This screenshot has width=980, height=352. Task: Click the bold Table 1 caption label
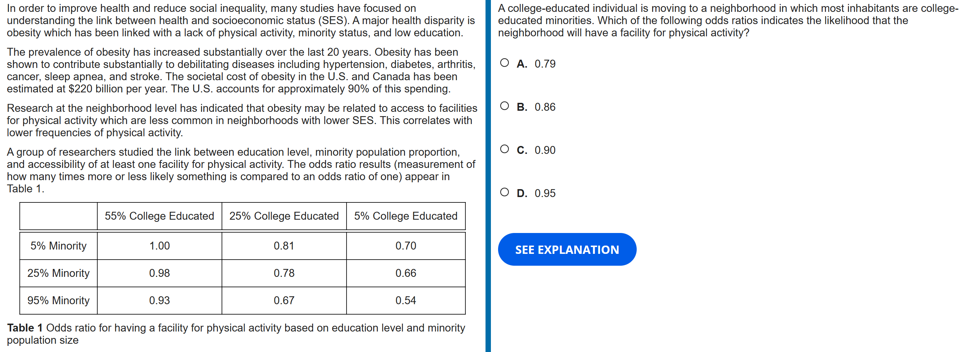coord(25,328)
